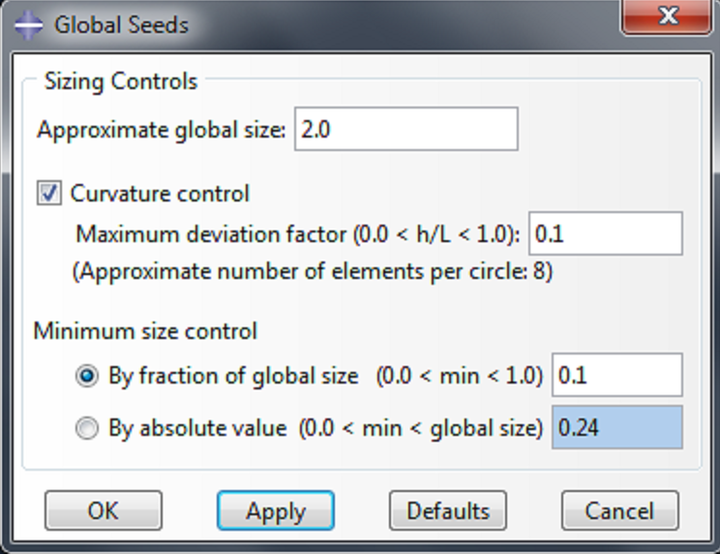Click the Global Seeds title bar icon
This screenshot has height=554, width=720.
pyautogui.click(x=28, y=25)
